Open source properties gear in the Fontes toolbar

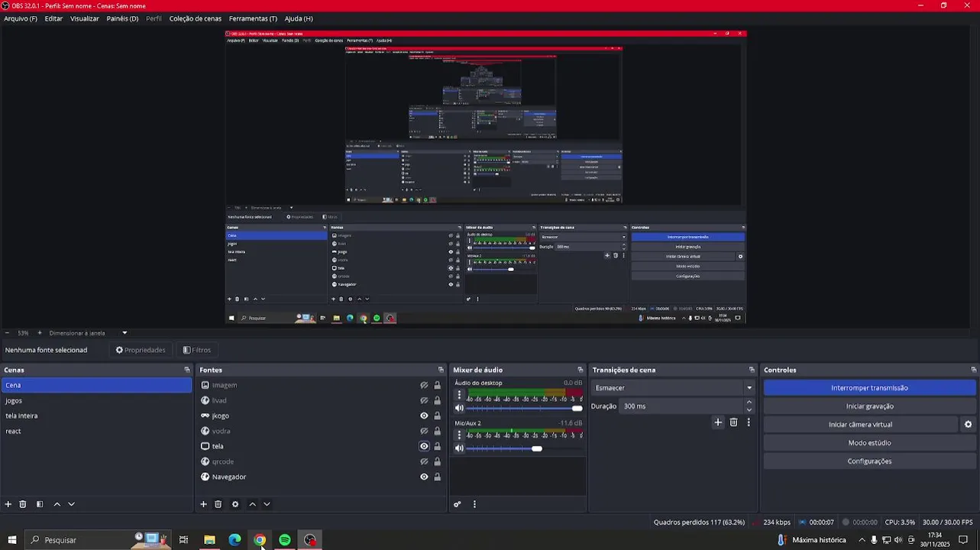(235, 504)
